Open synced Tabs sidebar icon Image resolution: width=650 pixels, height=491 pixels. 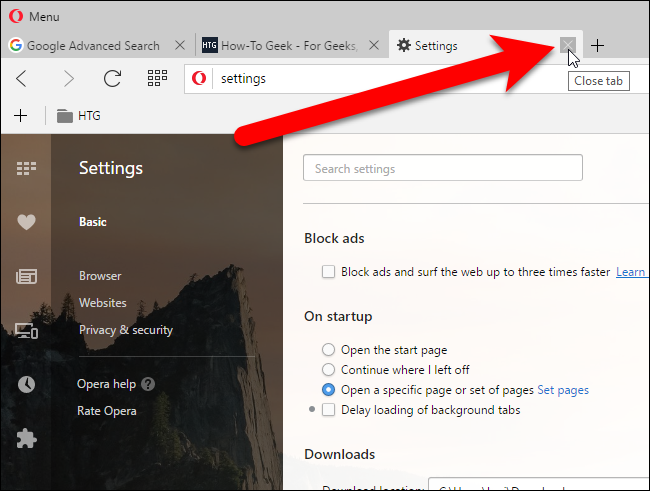26,331
